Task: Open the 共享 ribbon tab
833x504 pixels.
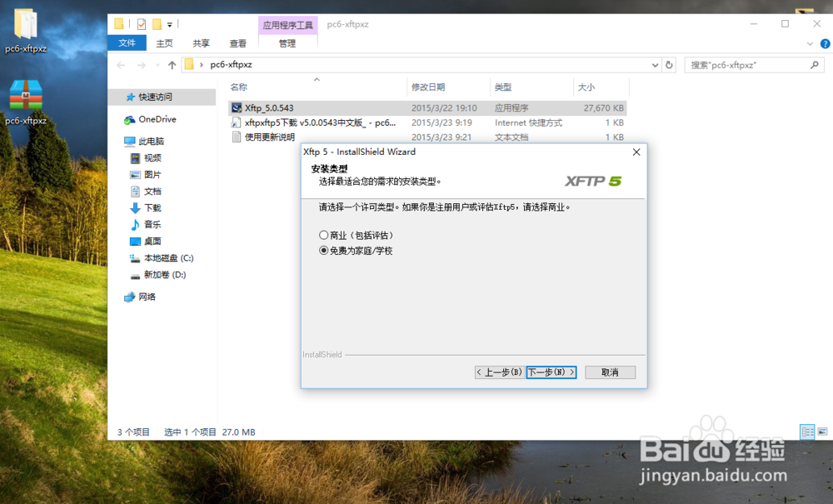Action: click(x=201, y=43)
